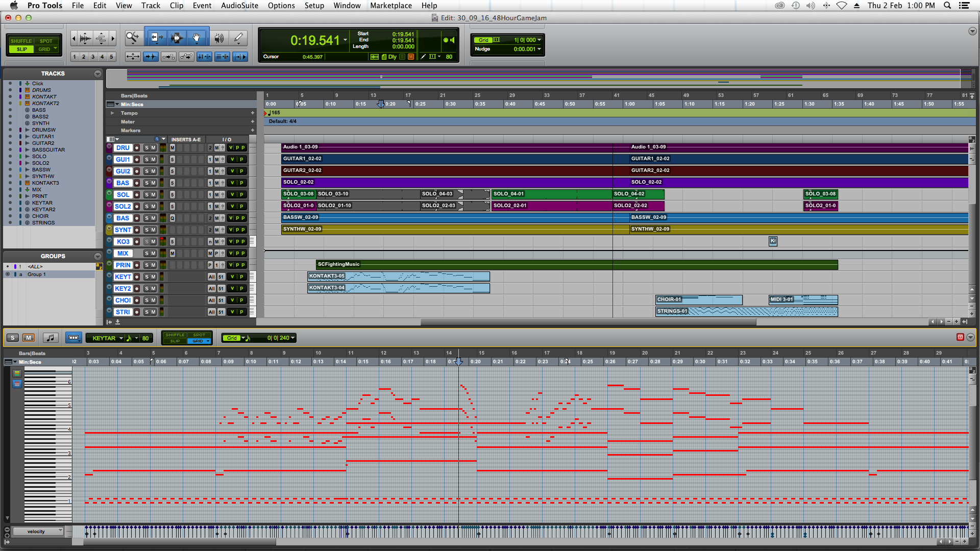Select the Scrubber speaker tool
This screenshot has width=980, height=551.
[219, 38]
